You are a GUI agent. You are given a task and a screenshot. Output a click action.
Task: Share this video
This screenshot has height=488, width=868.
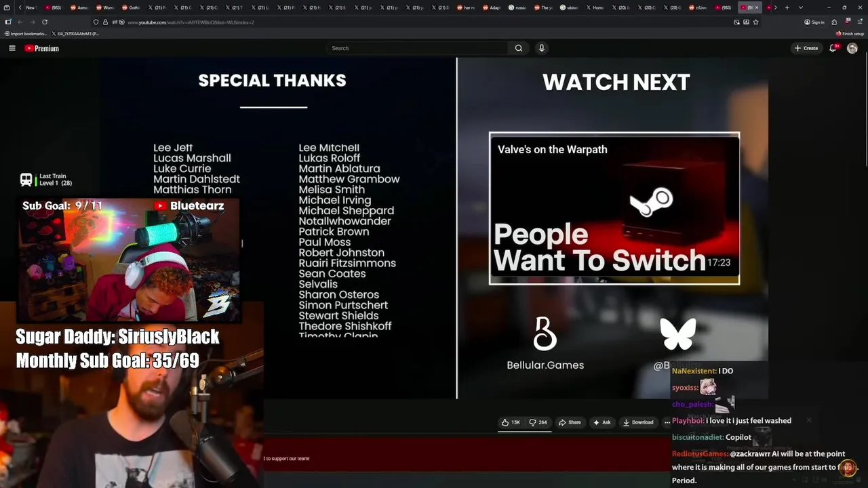pos(570,422)
